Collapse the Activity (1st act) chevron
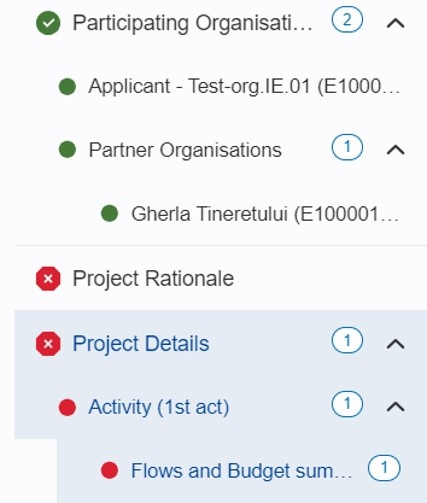This screenshot has height=503, width=427. point(395,407)
